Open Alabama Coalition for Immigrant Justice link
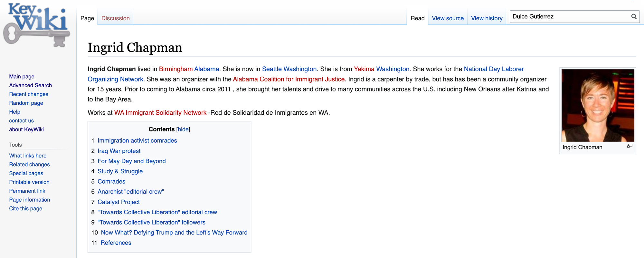 tap(289, 79)
